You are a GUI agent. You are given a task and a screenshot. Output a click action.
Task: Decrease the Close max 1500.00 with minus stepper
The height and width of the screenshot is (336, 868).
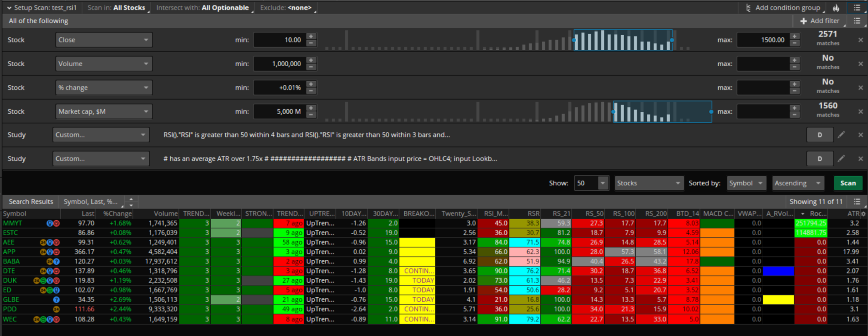click(x=795, y=43)
